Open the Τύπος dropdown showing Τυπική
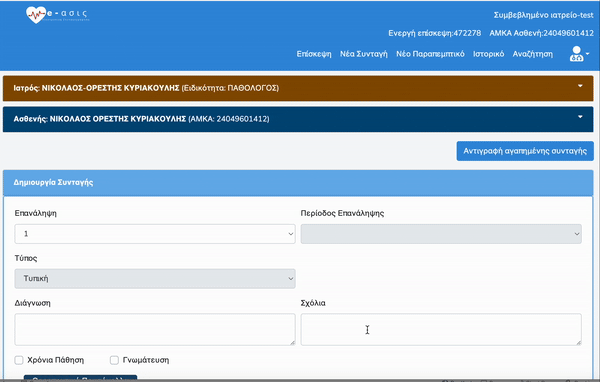The height and width of the screenshot is (382, 600). [x=155, y=279]
